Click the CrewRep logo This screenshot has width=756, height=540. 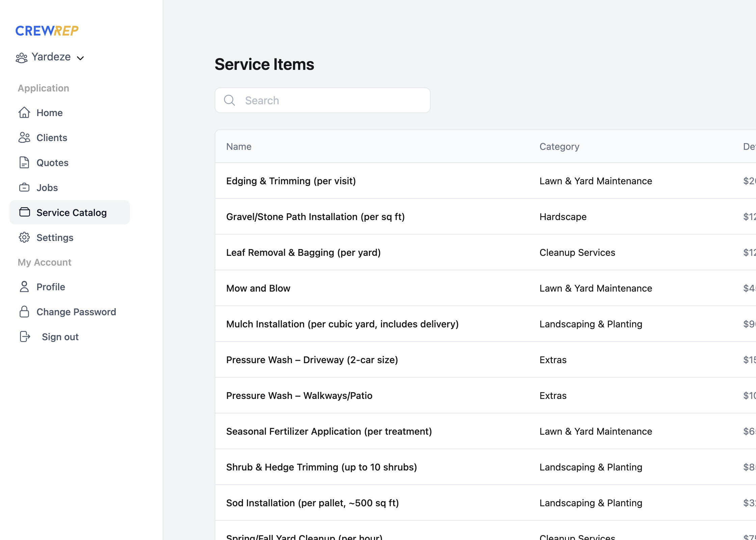tap(47, 31)
